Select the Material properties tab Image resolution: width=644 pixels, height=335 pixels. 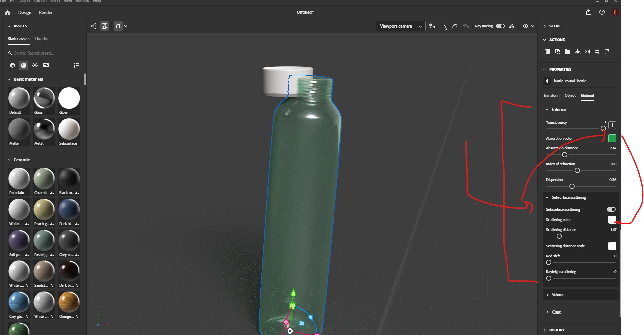pyautogui.click(x=587, y=95)
